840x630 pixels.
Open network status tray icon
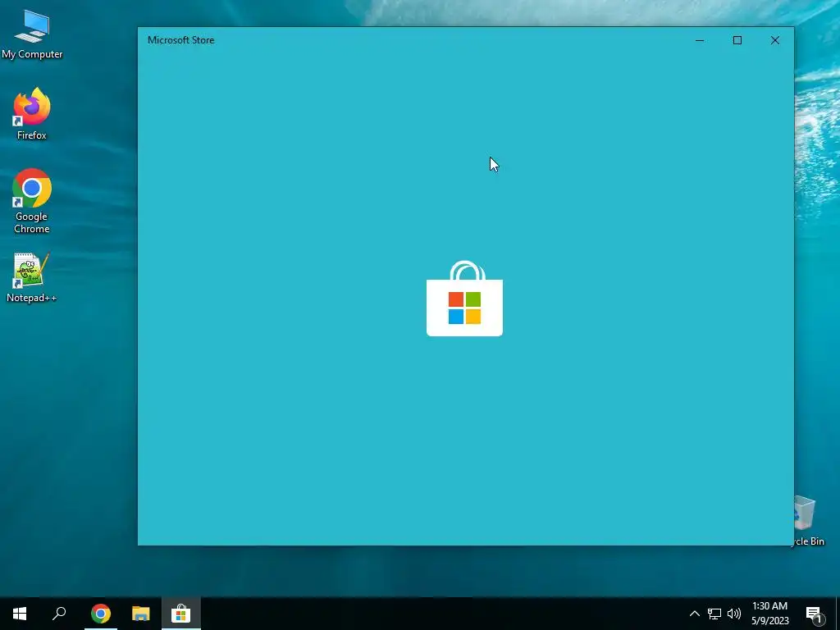[714, 614]
